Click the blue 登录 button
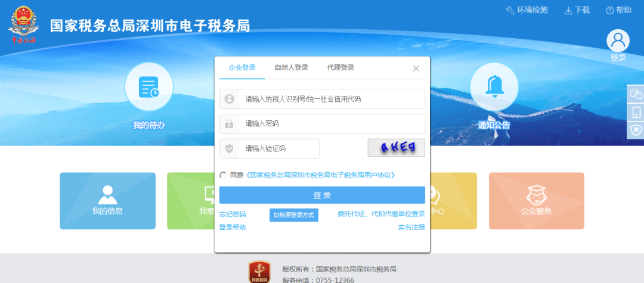The height and width of the screenshot is (283, 644). click(x=322, y=195)
